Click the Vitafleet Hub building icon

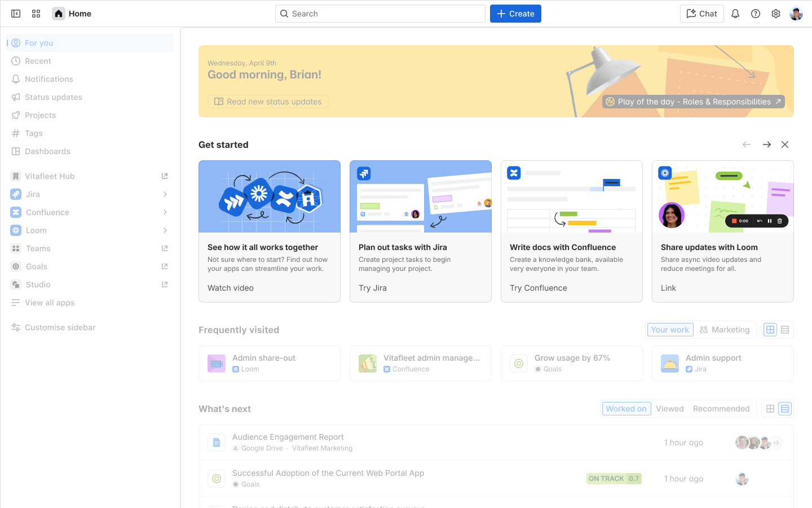click(x=16, y=176)
